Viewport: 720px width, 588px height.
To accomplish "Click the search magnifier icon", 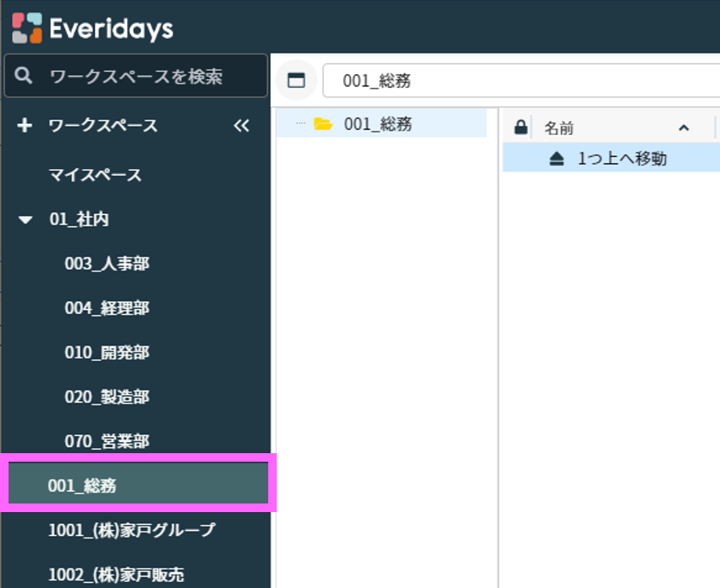I will 25,76.
